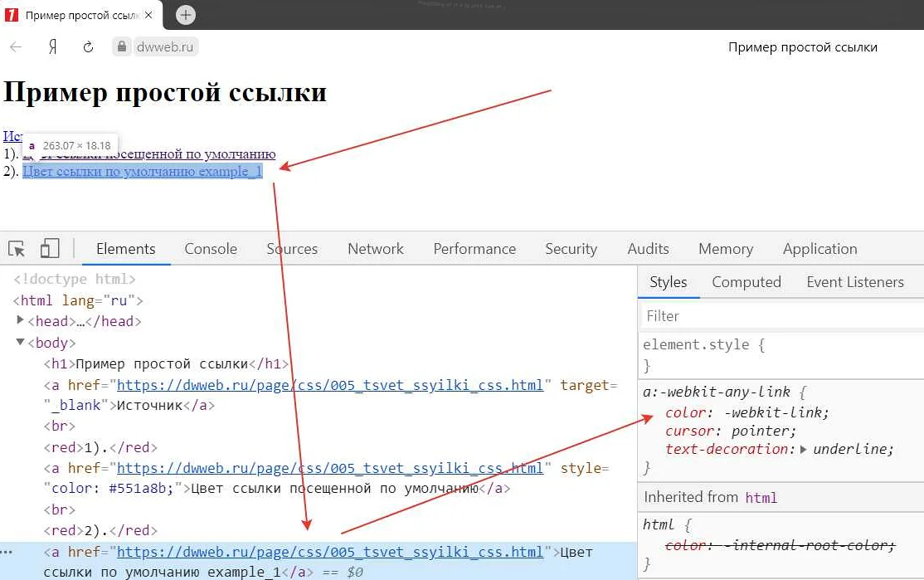Open the Источник hyperlink on the page
The height and width of the screenshot is (580, 924).
coord(12,136)
